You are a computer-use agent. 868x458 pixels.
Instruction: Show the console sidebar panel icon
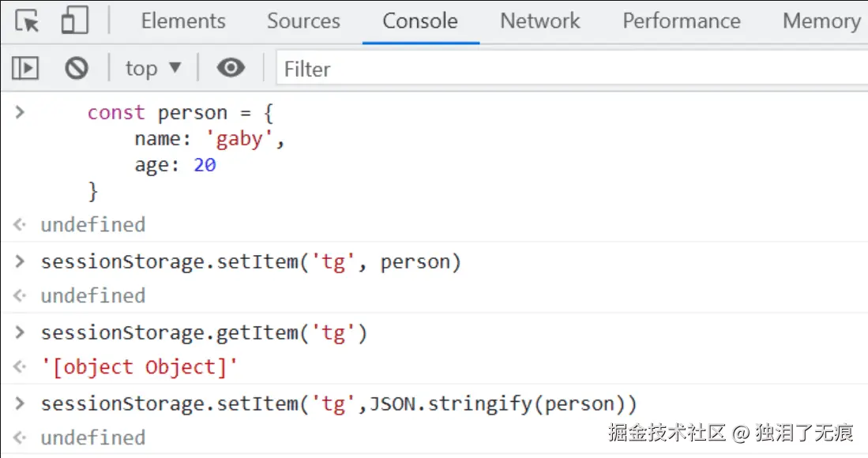[25, 69]
